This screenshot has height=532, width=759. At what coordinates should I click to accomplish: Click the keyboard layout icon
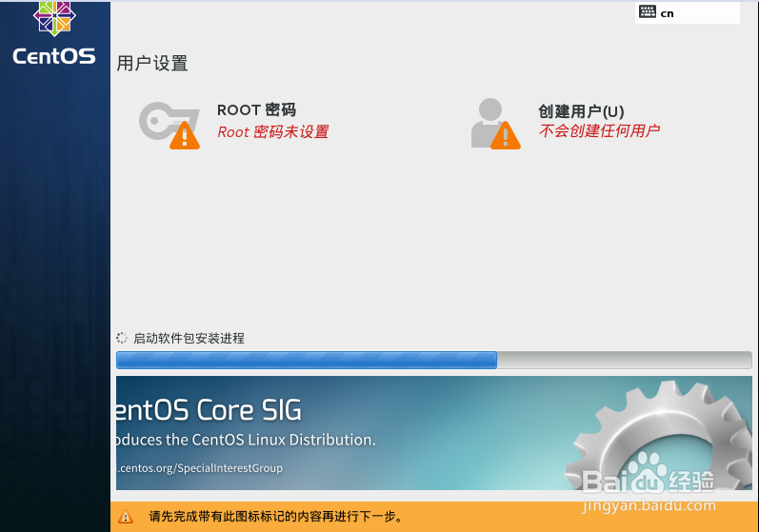click(x=648, y=11)
